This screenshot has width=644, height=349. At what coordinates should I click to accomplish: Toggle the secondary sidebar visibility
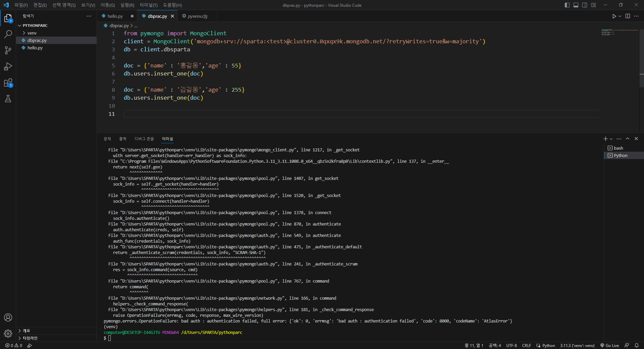click(x=585, y=5)
